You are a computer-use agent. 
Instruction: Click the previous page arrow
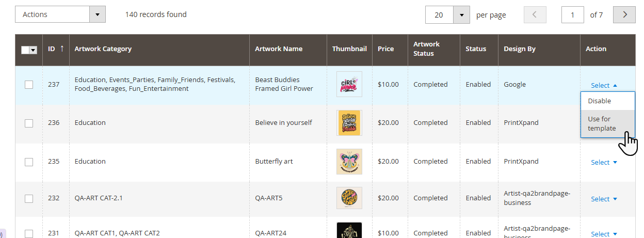coord(535,15)
